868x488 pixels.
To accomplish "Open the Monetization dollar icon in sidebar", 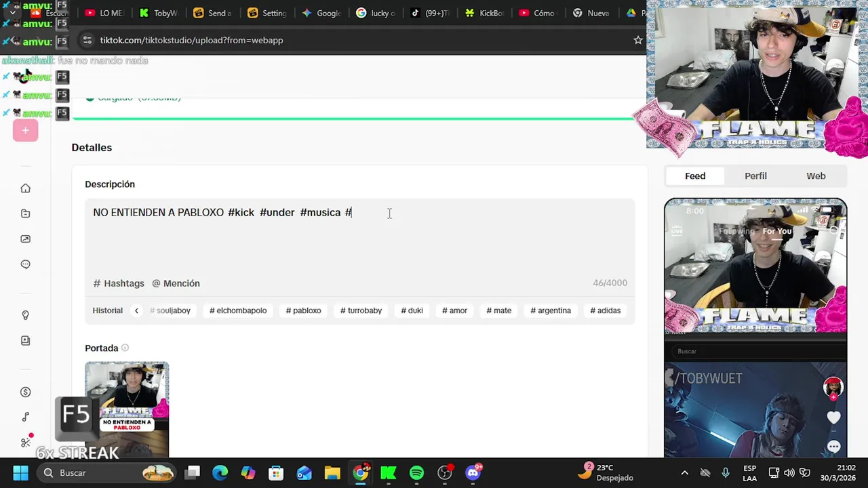I will click(x=25, y=392).
